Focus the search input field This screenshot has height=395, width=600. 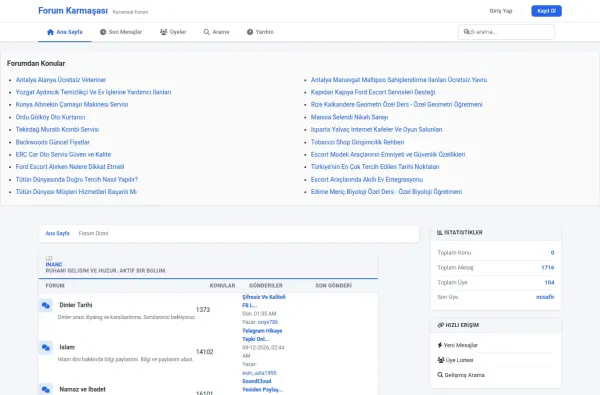tap(506, 32)
